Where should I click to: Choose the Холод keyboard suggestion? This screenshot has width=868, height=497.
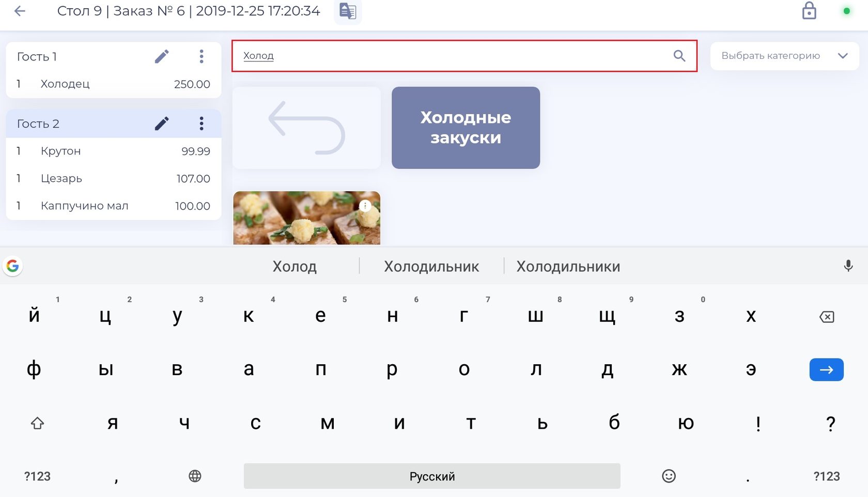(x=295, y=267)
